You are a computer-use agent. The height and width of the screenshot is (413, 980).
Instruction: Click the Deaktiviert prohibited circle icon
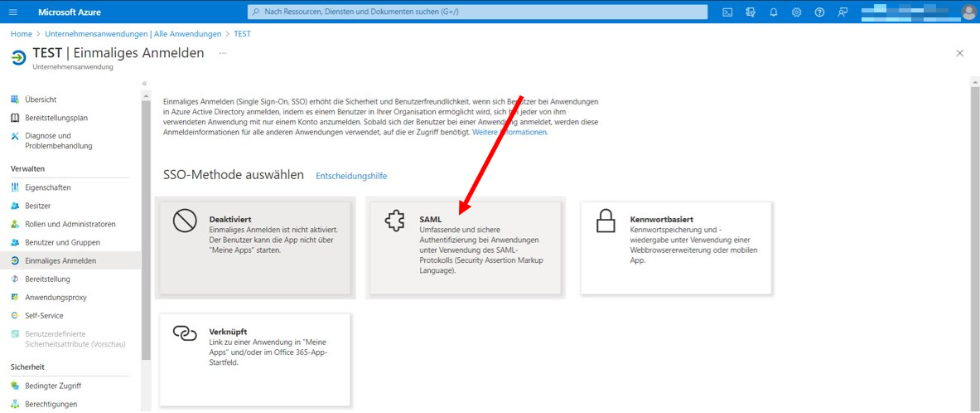(185, 221)
